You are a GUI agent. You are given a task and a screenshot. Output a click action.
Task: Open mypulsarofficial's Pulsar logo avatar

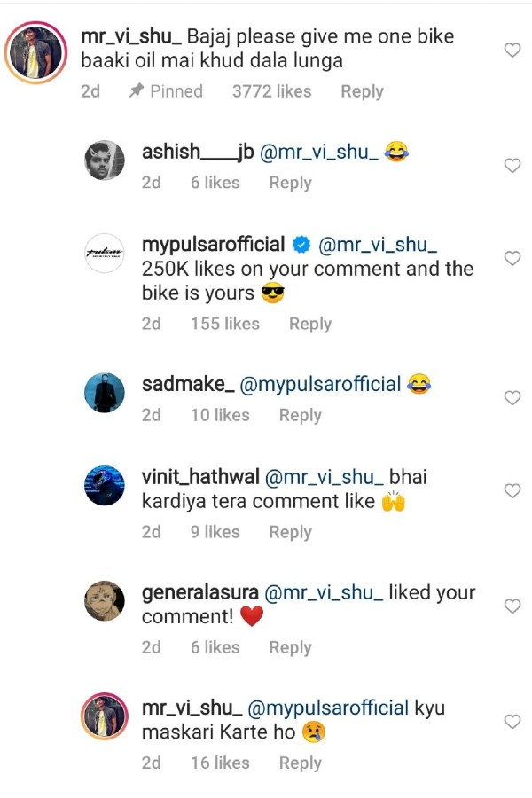tap(103, 253)
